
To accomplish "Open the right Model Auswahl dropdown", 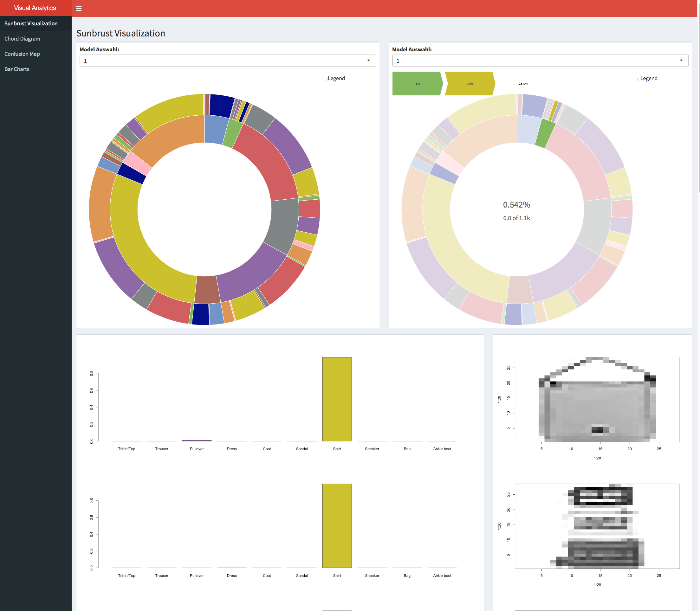I will tap(540, 61).
